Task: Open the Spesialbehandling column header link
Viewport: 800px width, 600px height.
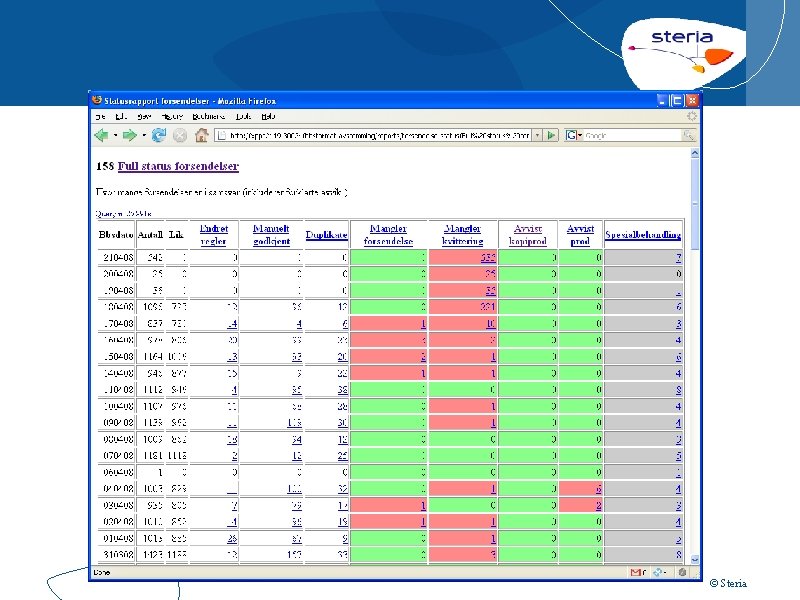Action: 643,235
